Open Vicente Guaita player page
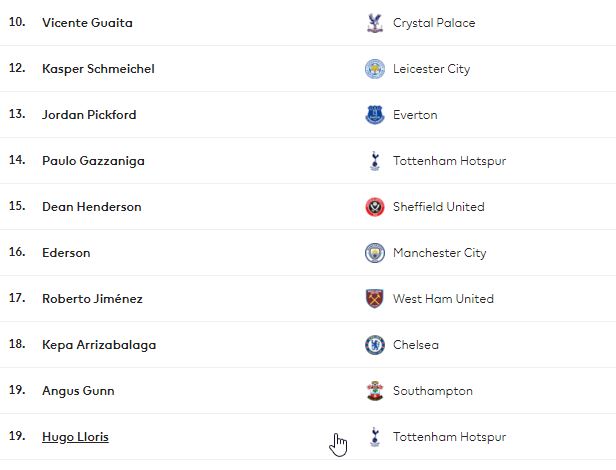 tap(87, 23)
